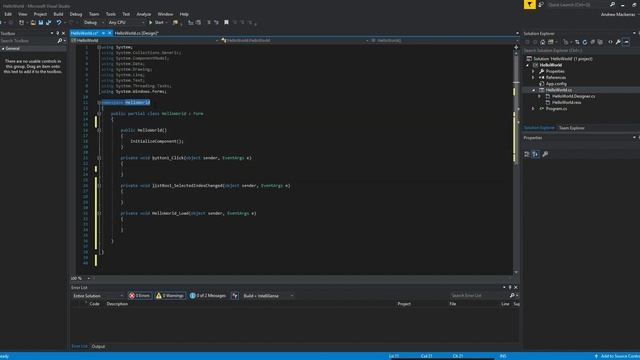
Task: Close the HelloWorld.cs editor tab
Action: click(109, 33)
